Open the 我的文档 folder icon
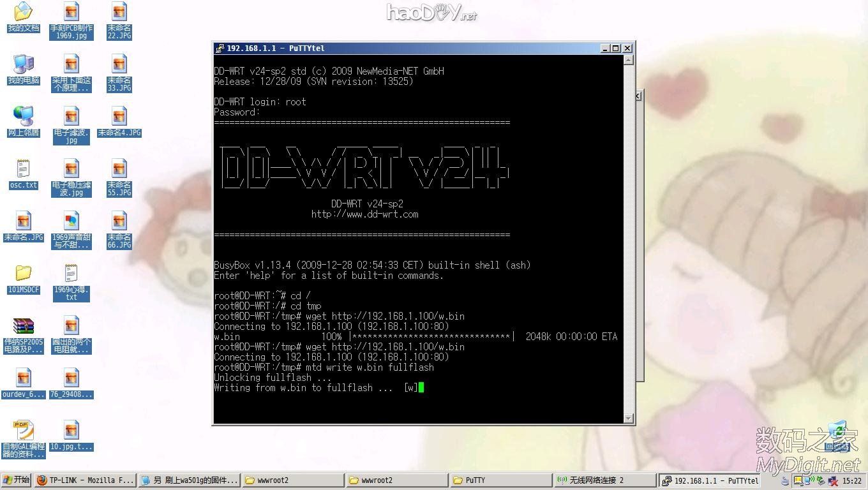This screenshot has width=868, height=490. pyautogui.click(x=23, y=13)
